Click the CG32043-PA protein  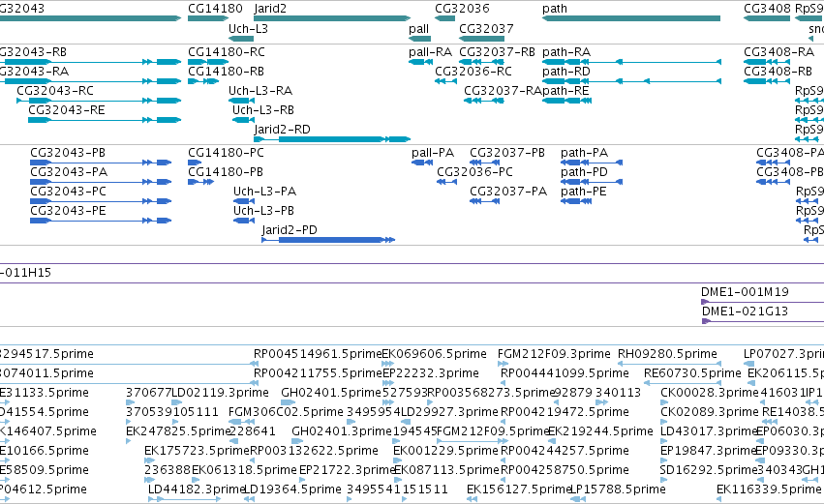click(x=69, y=171)
